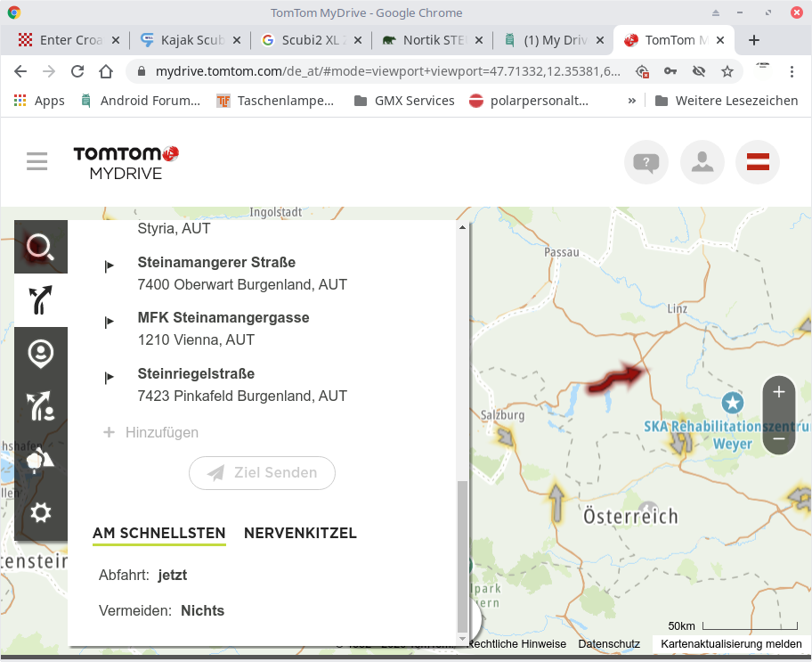Click traffic arrow marker near Salzburg
The height and width of the screenshot is (662, 812).
click(506, 437)
